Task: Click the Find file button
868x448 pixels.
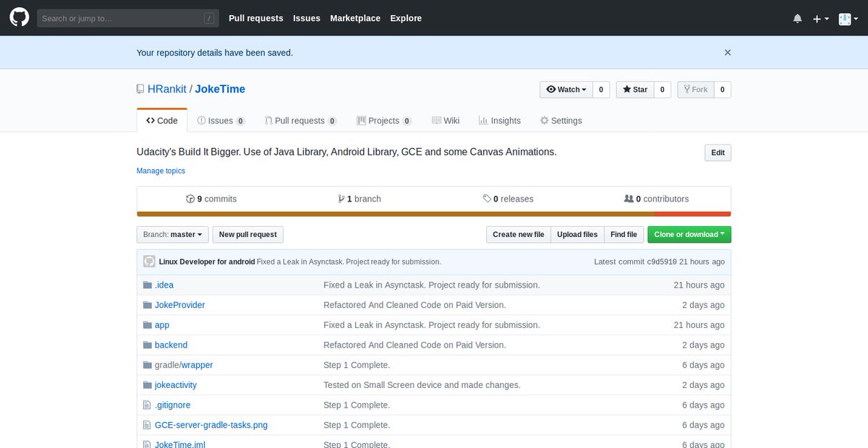Action: tap(624, 234)
